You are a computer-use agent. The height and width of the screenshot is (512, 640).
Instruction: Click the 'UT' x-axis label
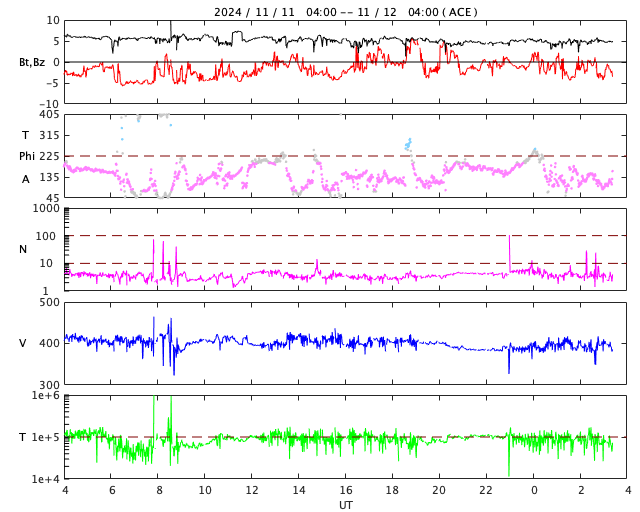coord(345,505)
